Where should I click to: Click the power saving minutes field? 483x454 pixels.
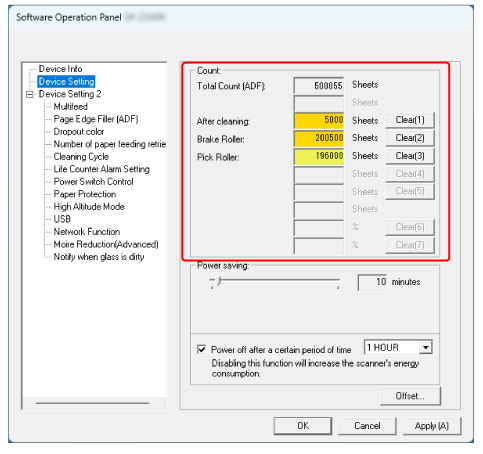(x=372, y=282)
